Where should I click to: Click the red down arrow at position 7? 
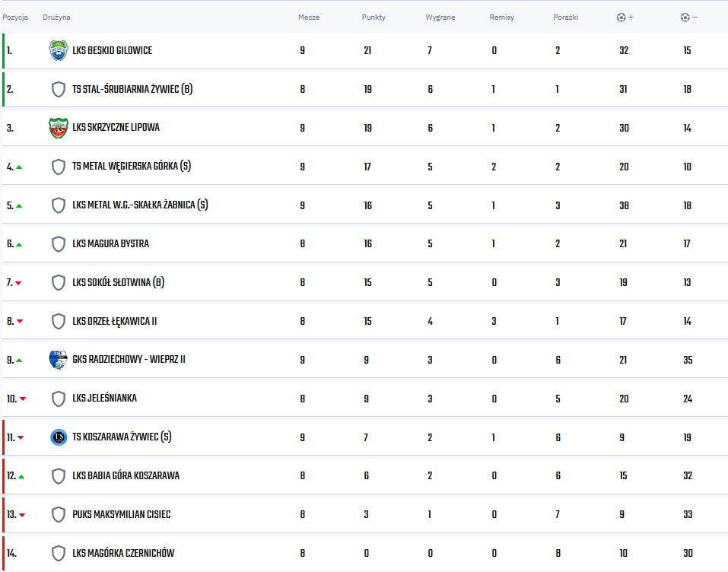click(18, 283)
